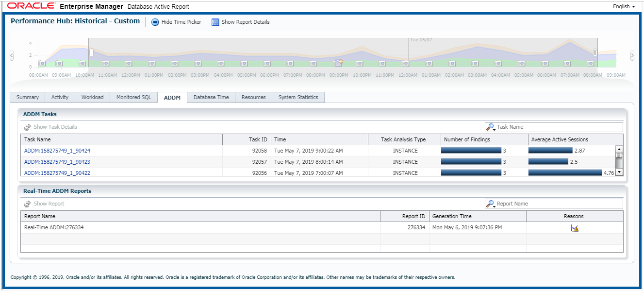Click the magnifier icon in Report Name search
The height and width of the screenshot is (291, 644).
[491, 203]
